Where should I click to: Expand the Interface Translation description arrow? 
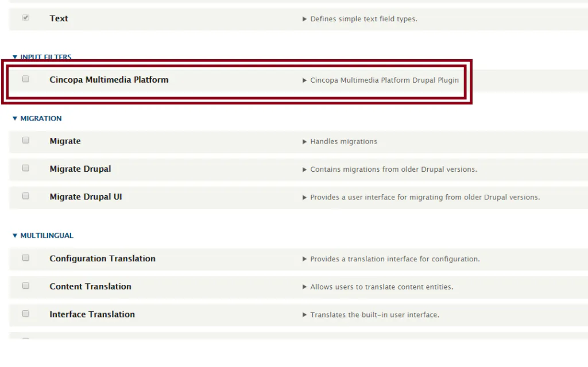pos(304,315)
